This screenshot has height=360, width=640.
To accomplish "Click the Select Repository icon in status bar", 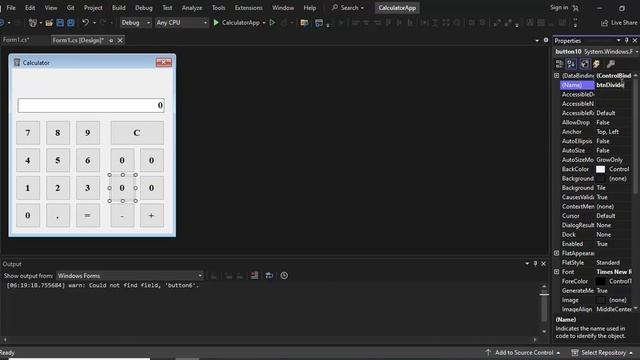I will pyautogui.click(x=575, y=353).
